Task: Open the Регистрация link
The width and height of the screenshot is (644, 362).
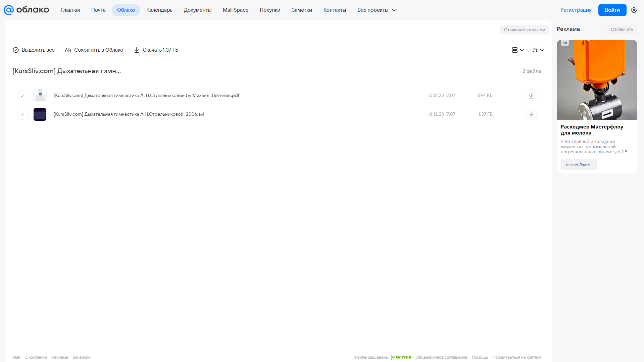Action: point(576,10)
